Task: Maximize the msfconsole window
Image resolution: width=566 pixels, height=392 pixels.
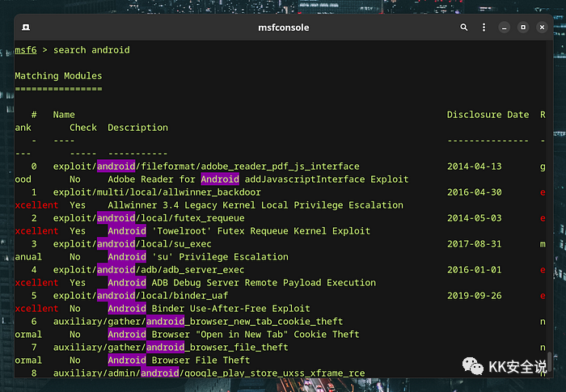Action: click(x=523, y=27)
